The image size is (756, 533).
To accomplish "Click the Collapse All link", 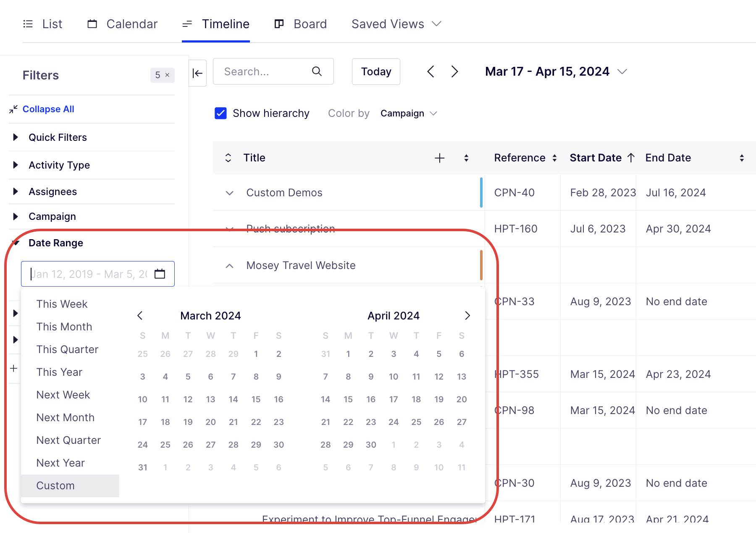I will click(x=48, y=109).
